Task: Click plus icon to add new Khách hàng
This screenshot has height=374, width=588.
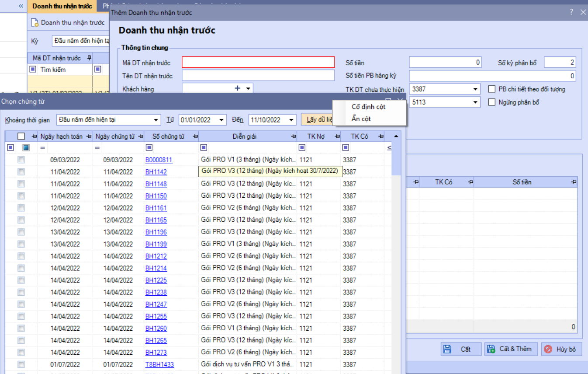Action: tap(238, 88)
